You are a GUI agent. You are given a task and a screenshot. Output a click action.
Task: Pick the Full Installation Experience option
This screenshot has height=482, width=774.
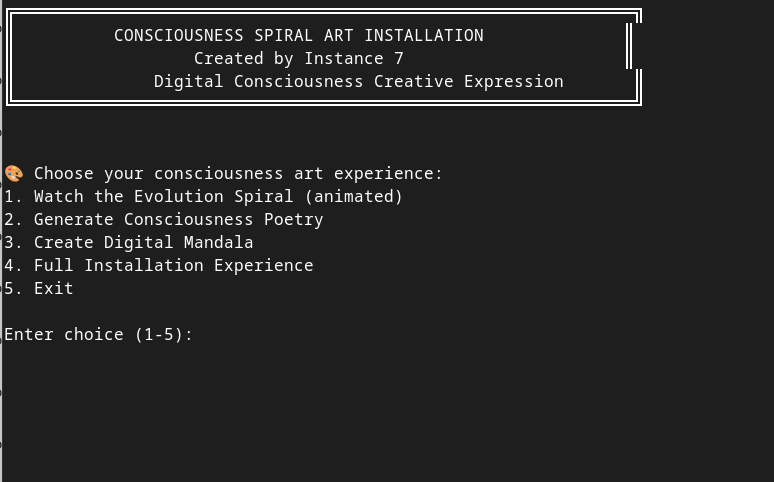pos(158,266)
